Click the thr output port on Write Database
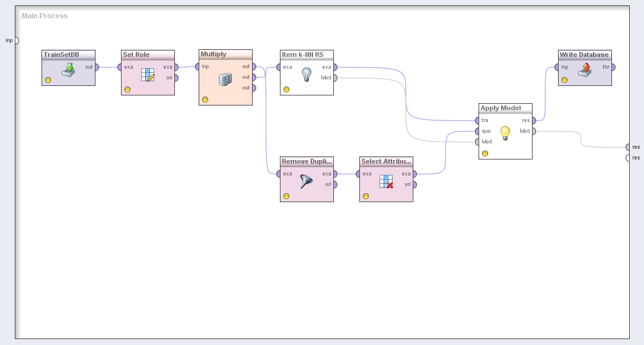 (613, 67)
